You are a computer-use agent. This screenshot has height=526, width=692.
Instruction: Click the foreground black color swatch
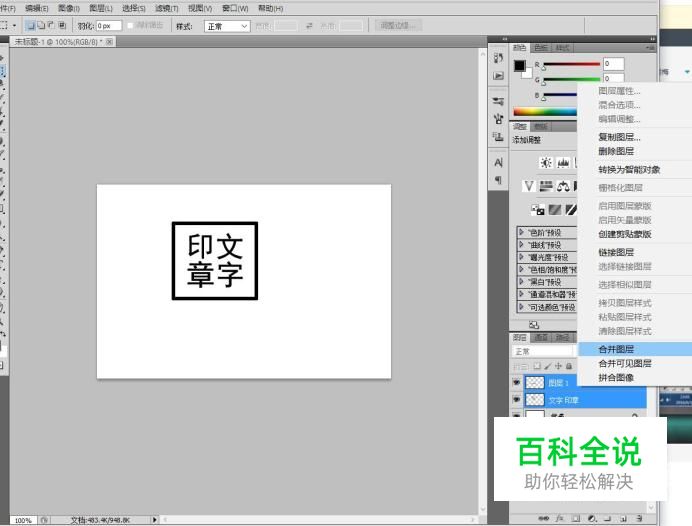coord(519,66)
